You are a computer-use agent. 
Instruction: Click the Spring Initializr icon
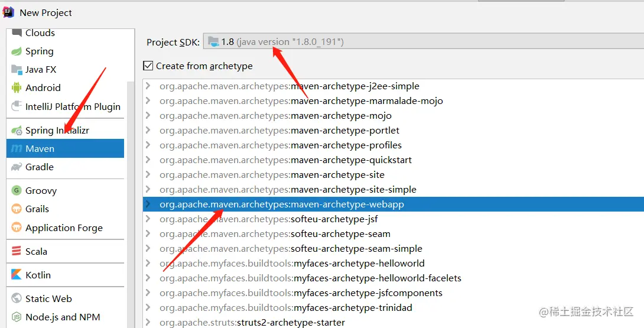(x=17, y=130)
